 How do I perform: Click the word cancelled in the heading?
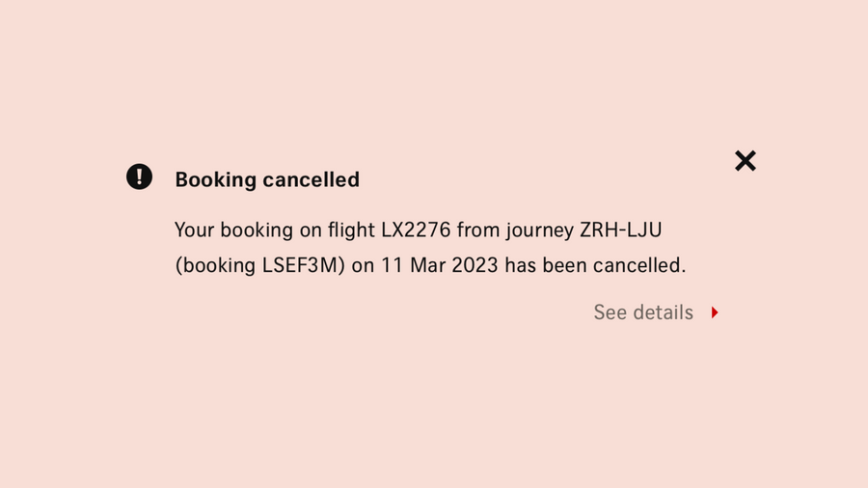tap(311, 179)
